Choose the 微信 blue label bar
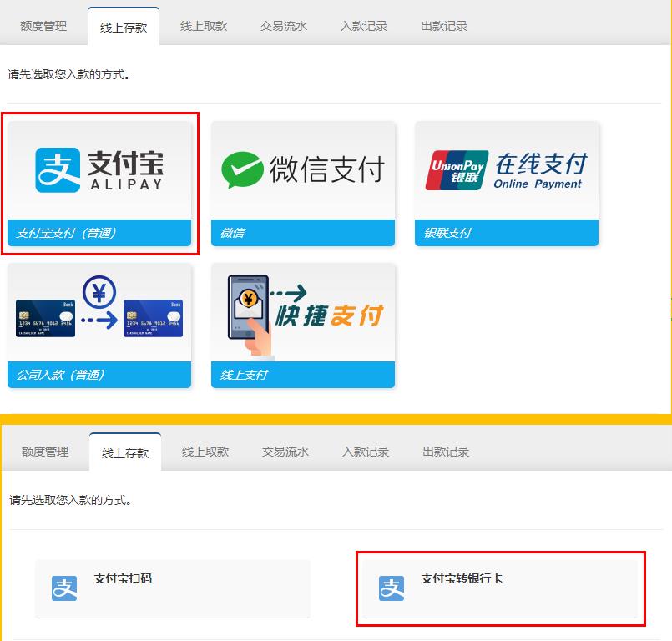Image resolution: width=672 pixels, height=641 pixels. click(302, 233)
